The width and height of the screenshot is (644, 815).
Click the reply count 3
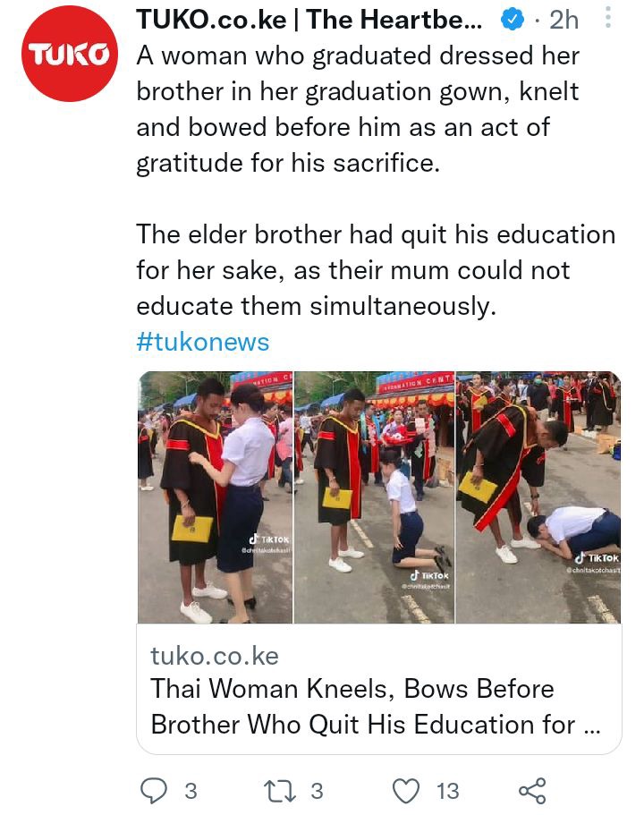pos(191,791)
